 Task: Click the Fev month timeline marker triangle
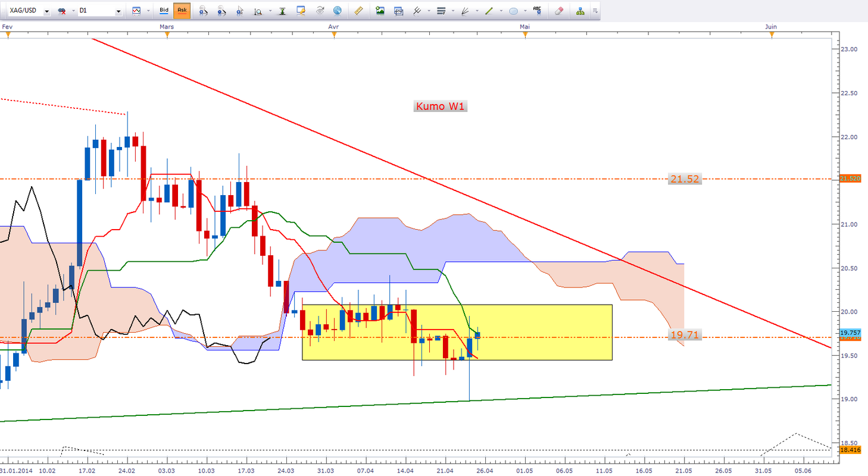8,35
